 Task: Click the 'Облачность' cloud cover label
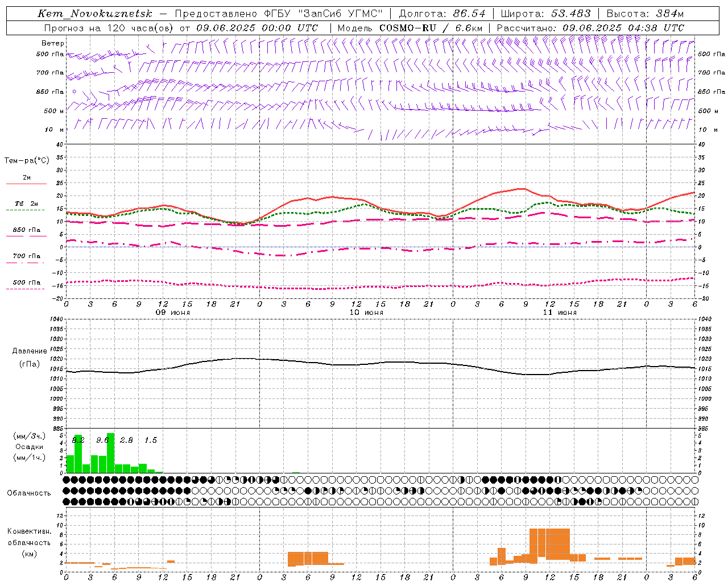29,493
